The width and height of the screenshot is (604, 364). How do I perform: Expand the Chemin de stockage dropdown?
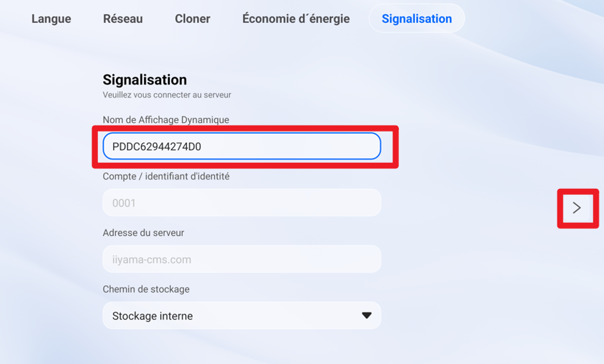[x=241, y=316]
